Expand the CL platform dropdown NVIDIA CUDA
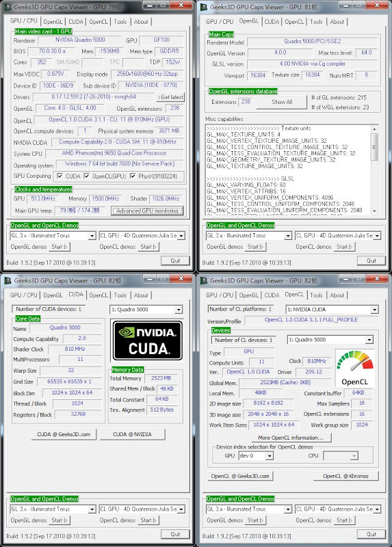 point(332,310)
